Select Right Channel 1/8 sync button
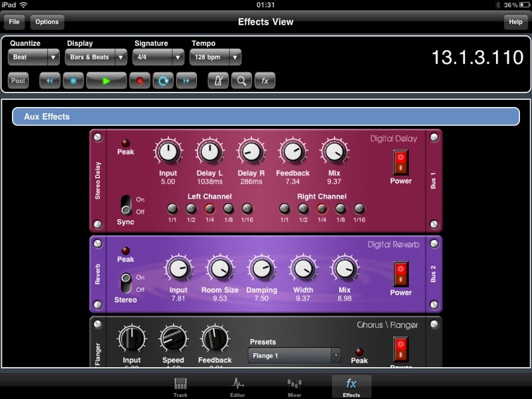 click(x=340, y=208)
